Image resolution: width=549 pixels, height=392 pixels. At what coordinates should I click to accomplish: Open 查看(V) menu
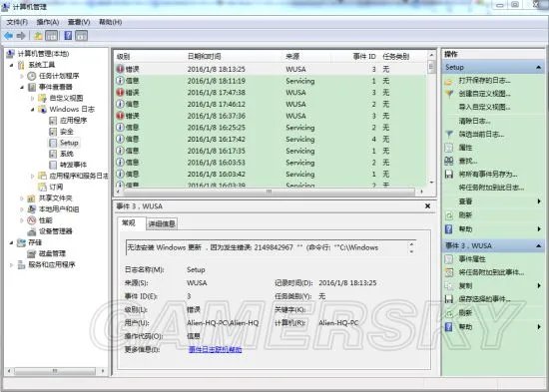pos(79,22)
